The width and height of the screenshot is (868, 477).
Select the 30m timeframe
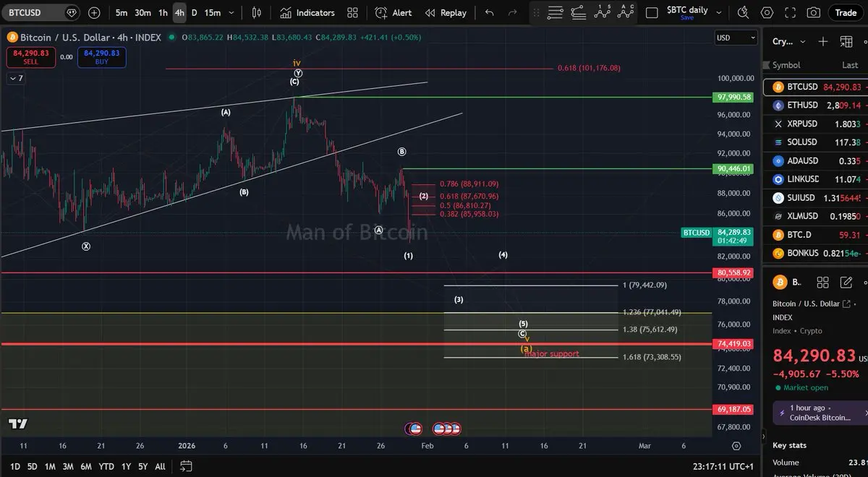(142, 12)
